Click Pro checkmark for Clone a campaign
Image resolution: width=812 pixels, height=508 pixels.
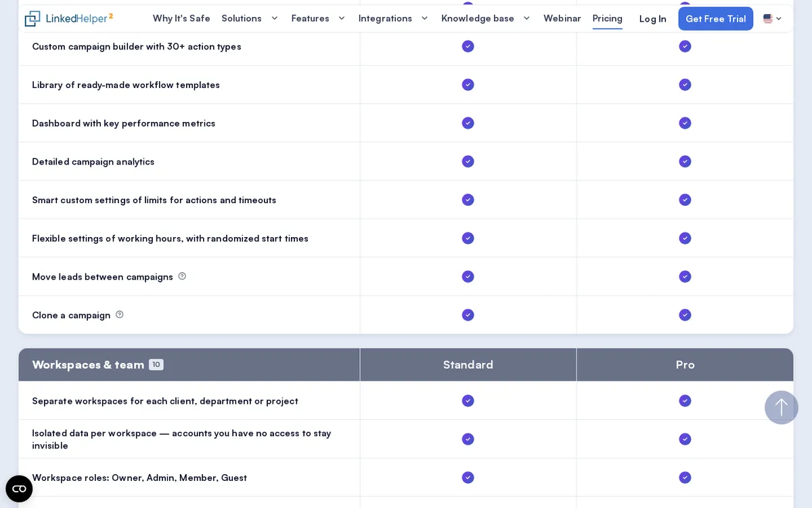tap(685, 315)
